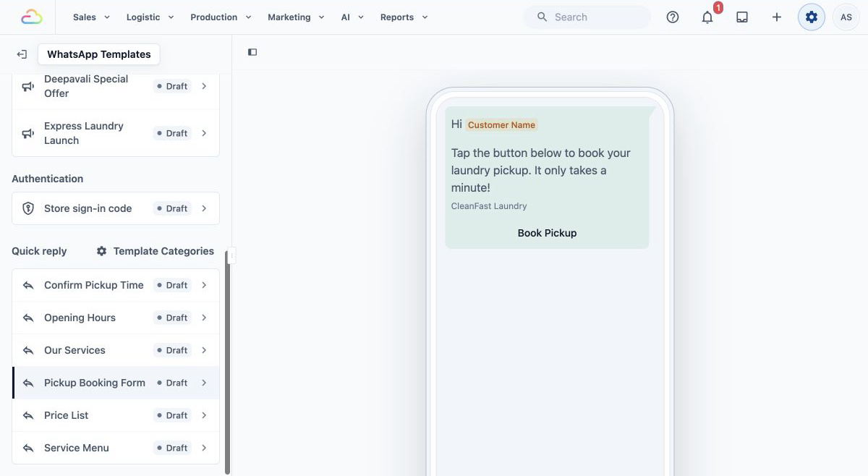Expand the Price List chevron
Screen dimensions: 868x476
(x=204, y=415)
